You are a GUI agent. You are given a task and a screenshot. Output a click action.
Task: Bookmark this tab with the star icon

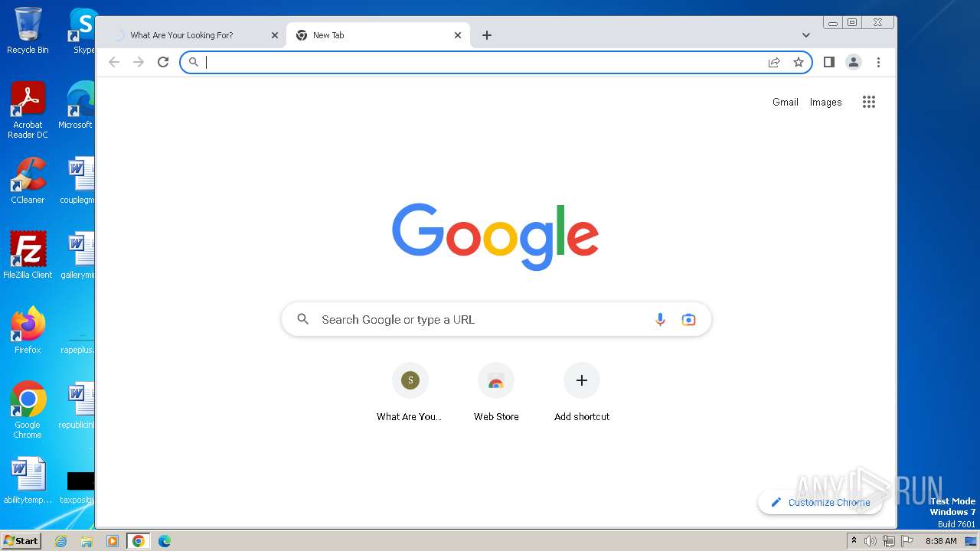click(799, 62)
